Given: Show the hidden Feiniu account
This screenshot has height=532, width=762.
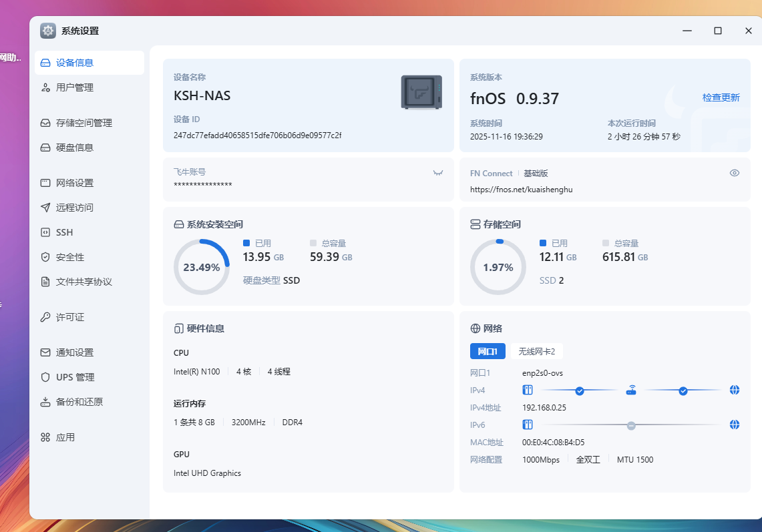Looking at the screenshot, I should pyautogui.click(x=438, y=172).
